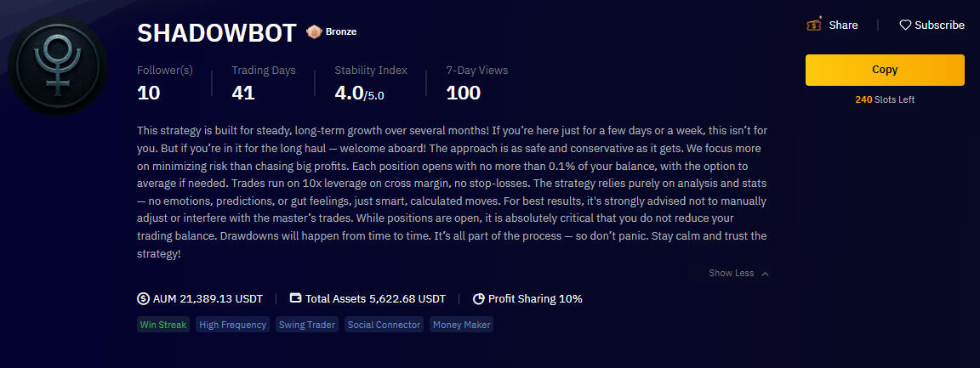Select the Win Streak tag

pos(162,325)
